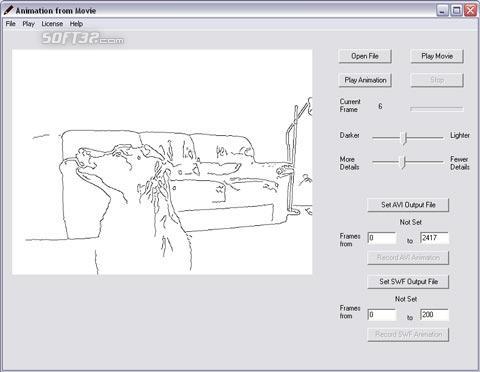Click Set SWF Output File button
The image size is (480, 372).
pyautogui.click(x=408, y=281)
